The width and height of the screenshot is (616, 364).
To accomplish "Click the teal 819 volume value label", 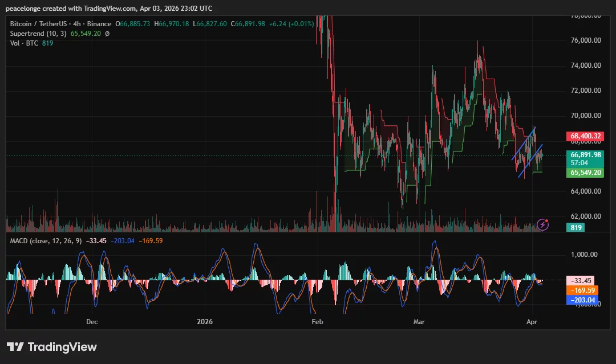I will click(x=576, y=227).
